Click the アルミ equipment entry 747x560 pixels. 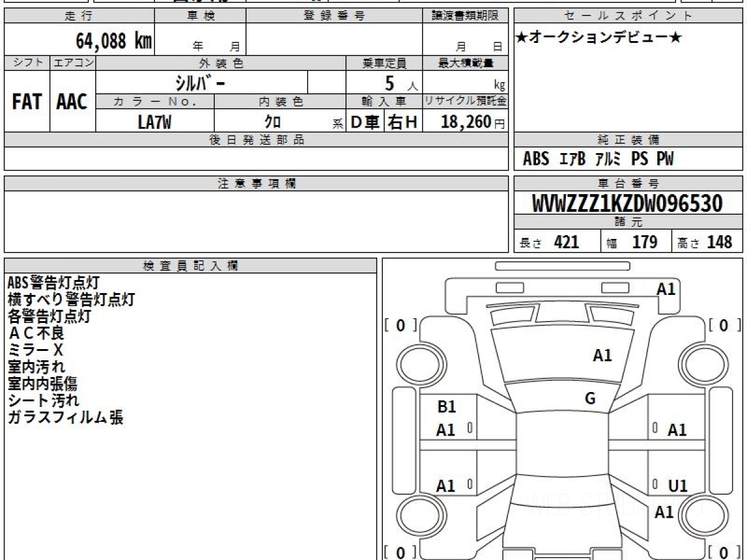(x=608, y=160)
